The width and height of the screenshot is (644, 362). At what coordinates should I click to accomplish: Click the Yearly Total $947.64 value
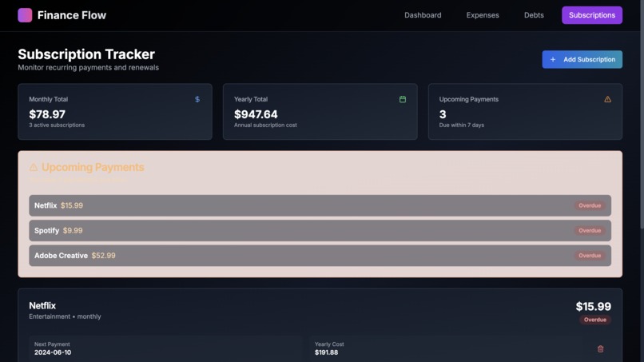256,114
